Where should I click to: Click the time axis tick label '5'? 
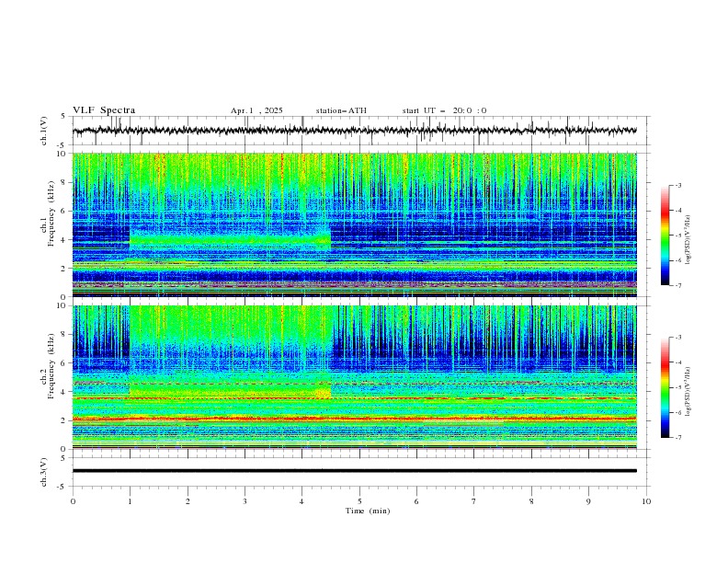[359, 501]
